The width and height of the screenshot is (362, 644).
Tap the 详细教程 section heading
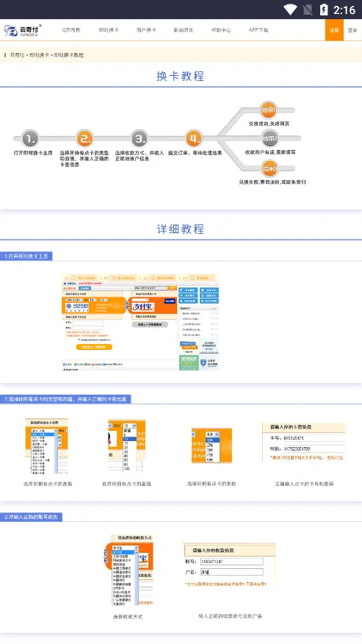click(181, 229)
